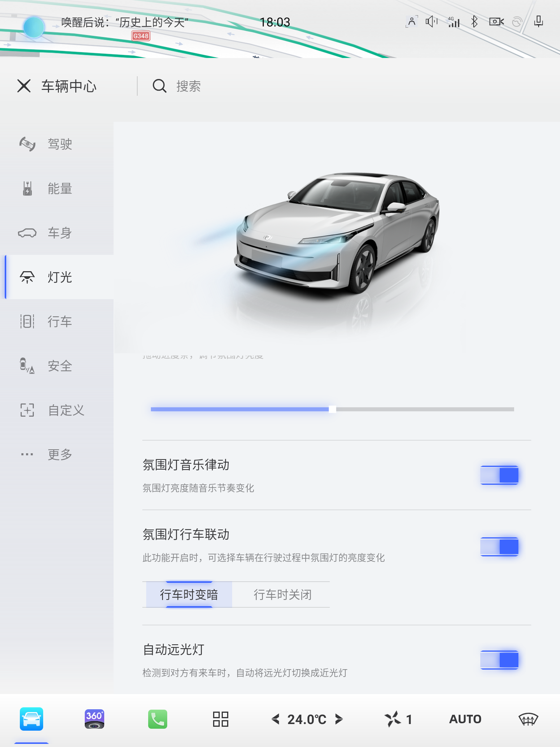Turn off automatic high beam toggle

coord(499,660)
